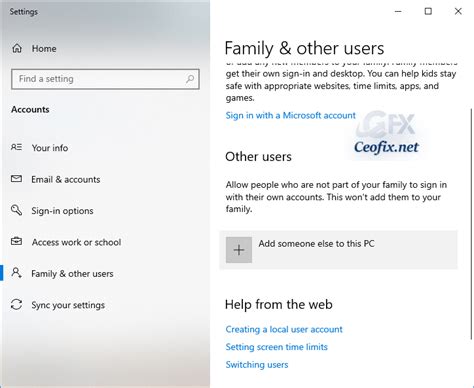This screenshot has height=388, width=474.
Task: Select Sign-in options
Action: (62, 211)
